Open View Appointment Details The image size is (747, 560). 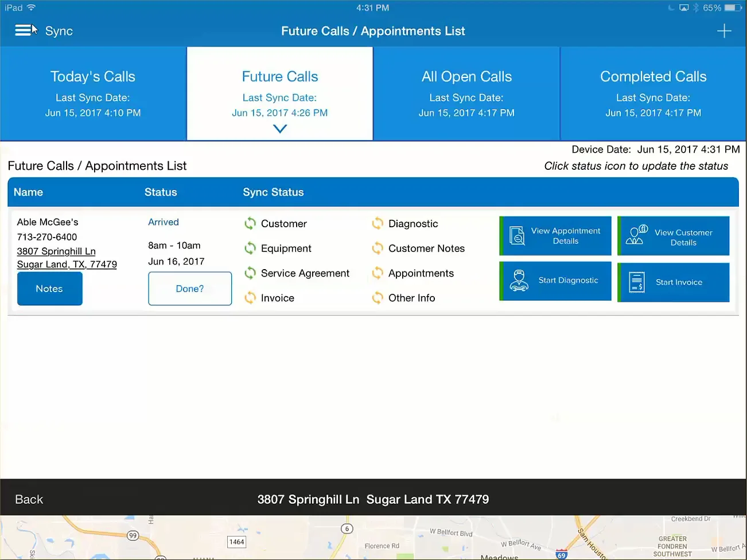pos(555,236)
